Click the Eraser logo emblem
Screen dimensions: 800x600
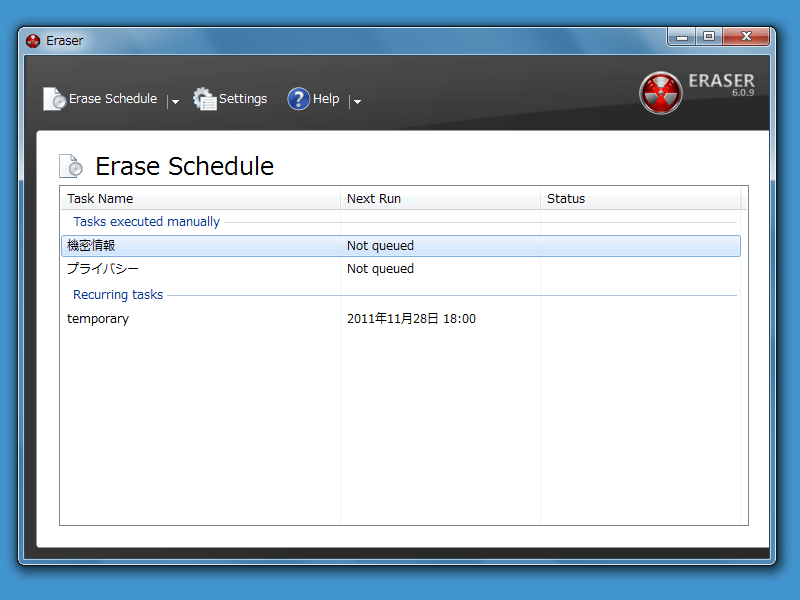click(x=661, y=93)
